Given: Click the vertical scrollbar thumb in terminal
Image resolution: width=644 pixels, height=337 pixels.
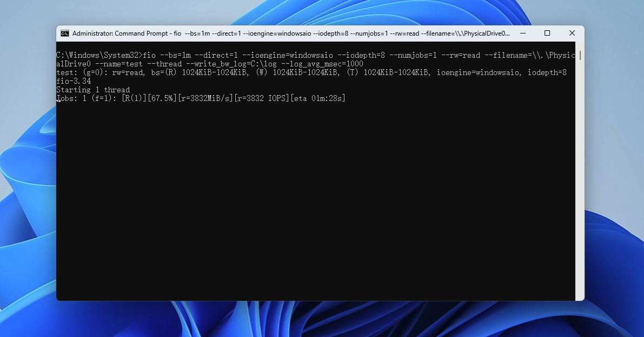Looking at the screenshot, I should pyautogui.click(x=580, y=55).
